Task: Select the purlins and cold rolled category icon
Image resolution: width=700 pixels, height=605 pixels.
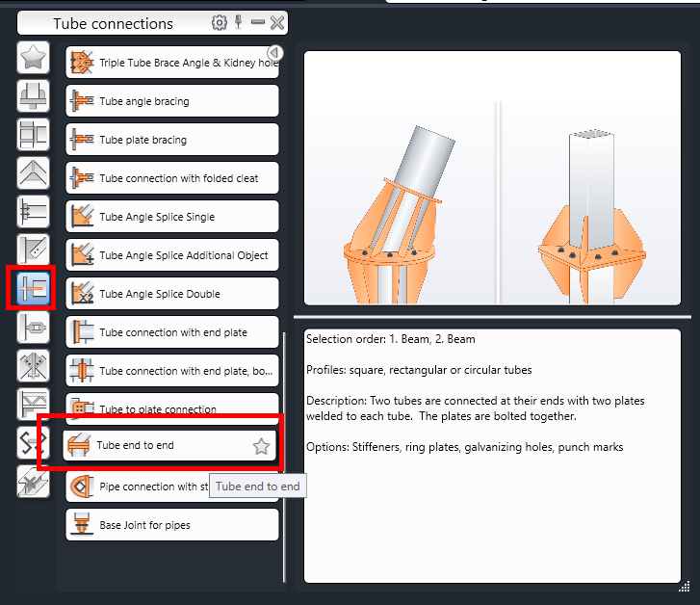Action: point(33,404)
